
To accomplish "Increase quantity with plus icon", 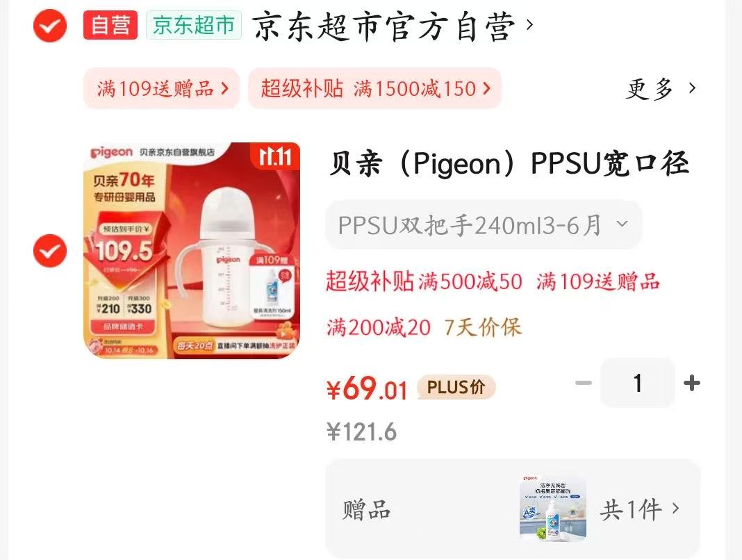I will click(691, 383).
